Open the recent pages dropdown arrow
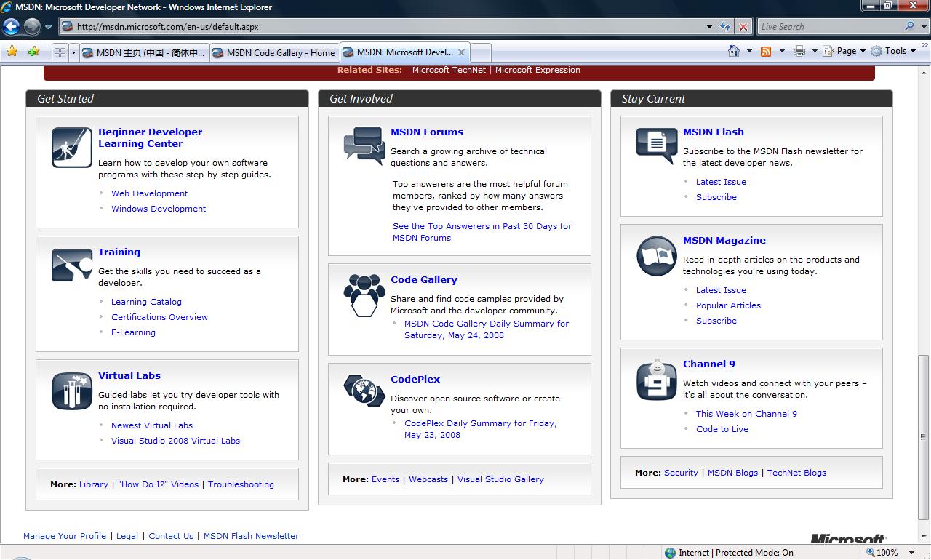The image size is (931, 560). [49, 27]
